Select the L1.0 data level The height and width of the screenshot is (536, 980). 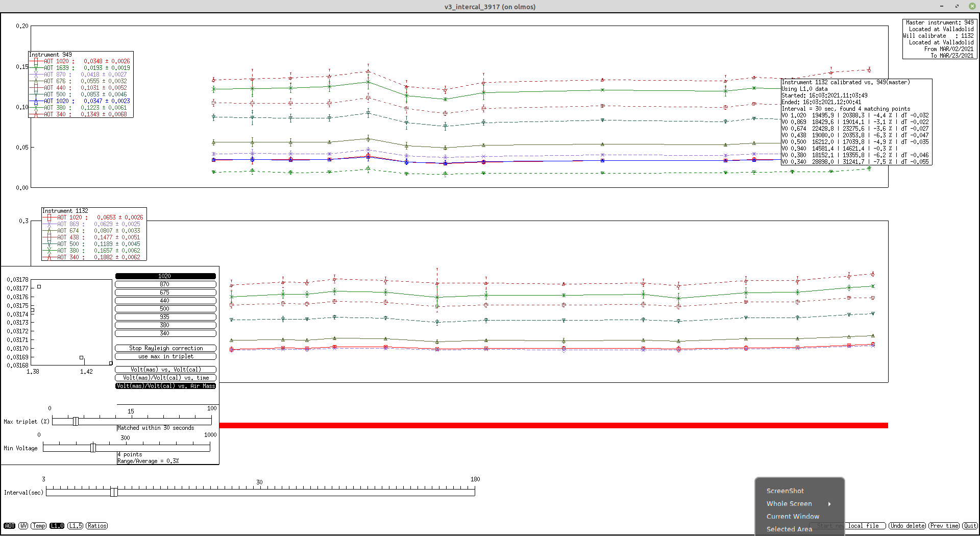(x=57, y=526)
